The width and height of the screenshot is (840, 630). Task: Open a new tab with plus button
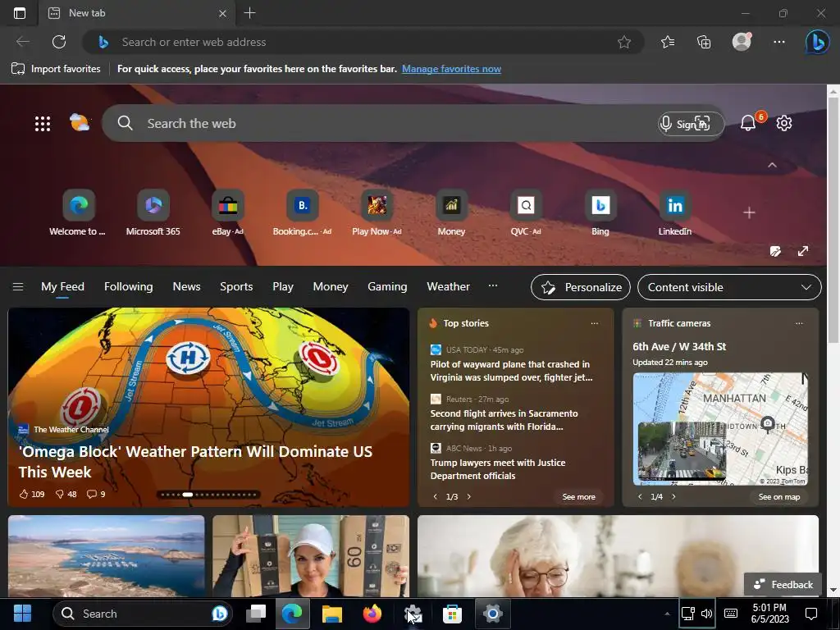click(x=249, y=13)
